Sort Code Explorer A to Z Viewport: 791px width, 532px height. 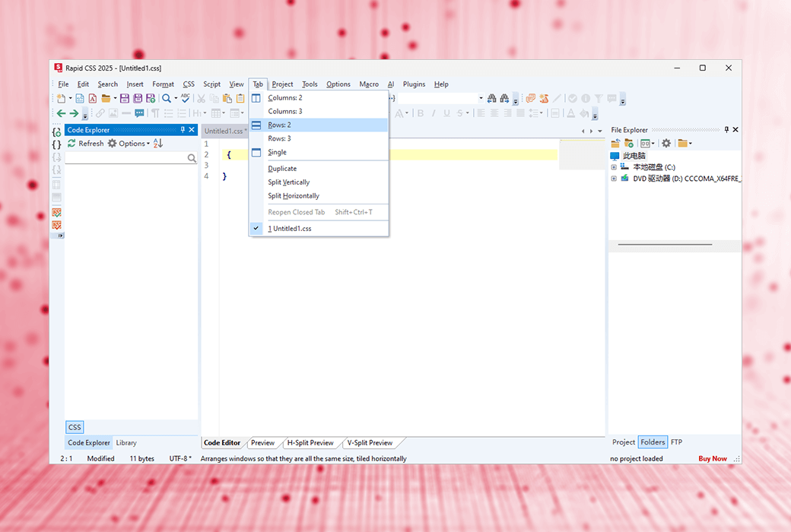click(x=158, y=143)
